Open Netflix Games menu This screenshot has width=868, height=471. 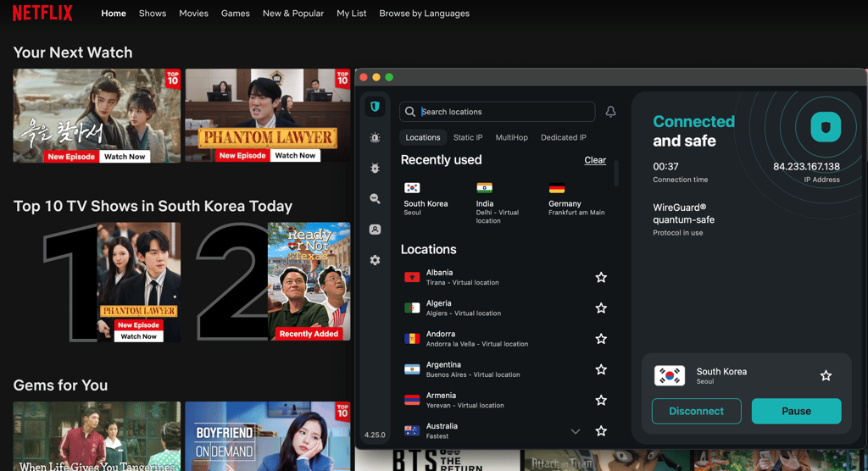(x=236, y=14)
